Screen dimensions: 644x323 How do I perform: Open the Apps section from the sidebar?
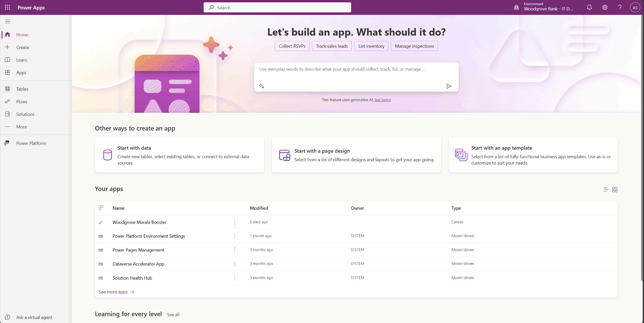[20, 72]
